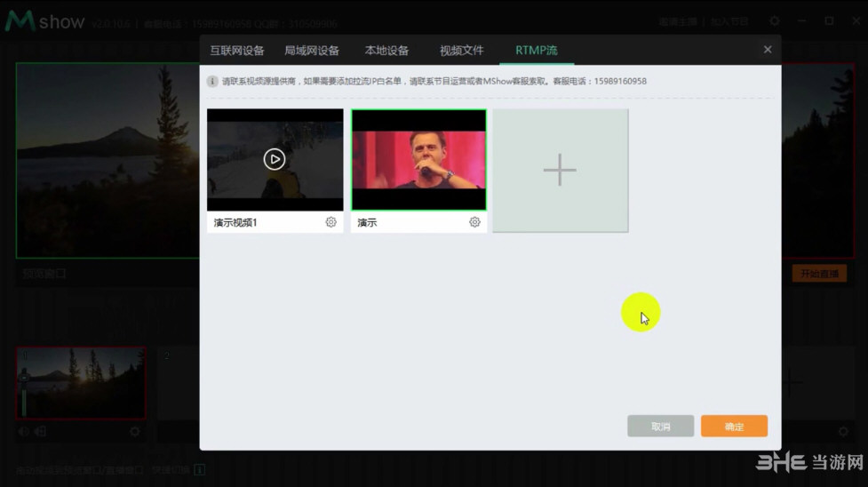
Task: Select source slot 1 thumbnail in main window
Action: pos(81,383)
